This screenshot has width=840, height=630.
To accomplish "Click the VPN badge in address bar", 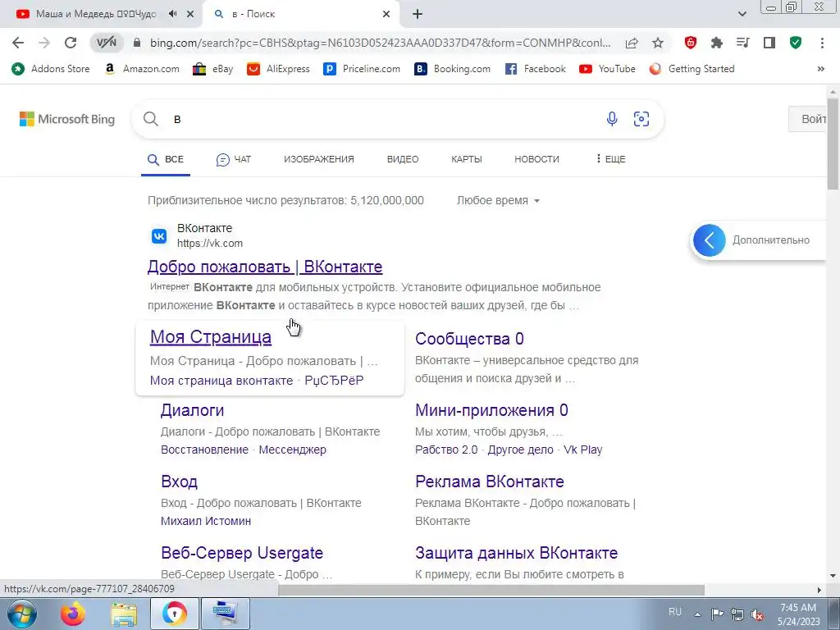I will click(107, 43).
